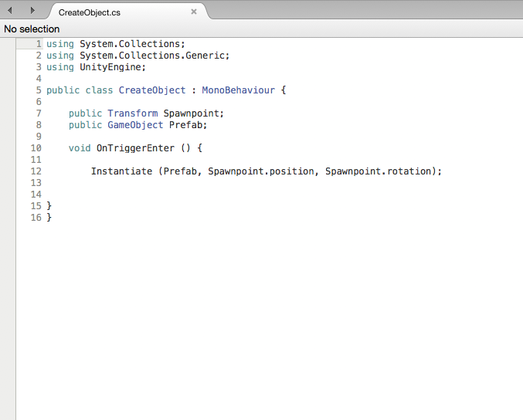Viewport: 523px width, 420px height.
Task: Click line number 1 in the gutter
Action: [x=38, y=44]
